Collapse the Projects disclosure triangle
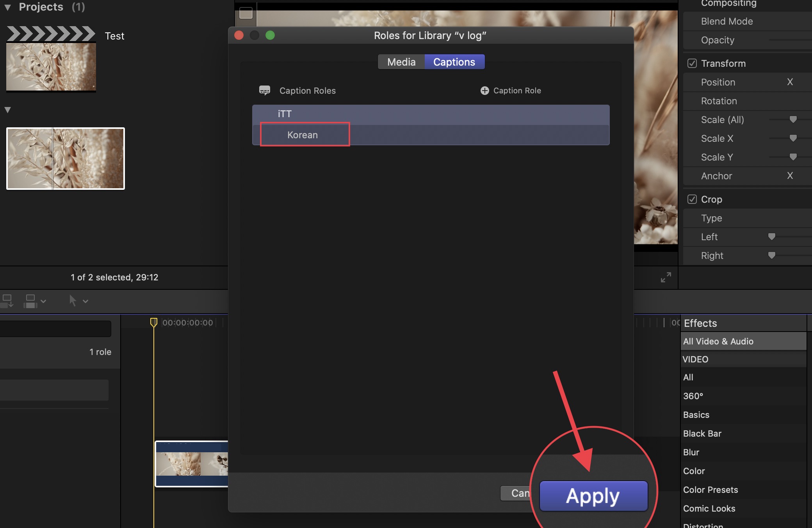This screenshot has height=528, width=812. click(7, 7)
